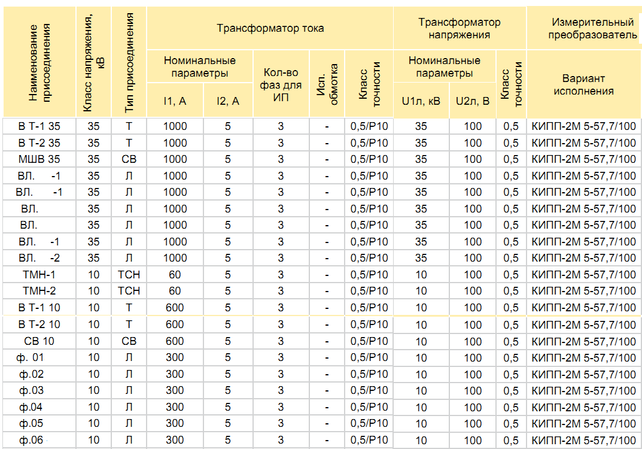
Task: Click the 'ТМН-1' connection name cell
Action: tap(39, 274)
